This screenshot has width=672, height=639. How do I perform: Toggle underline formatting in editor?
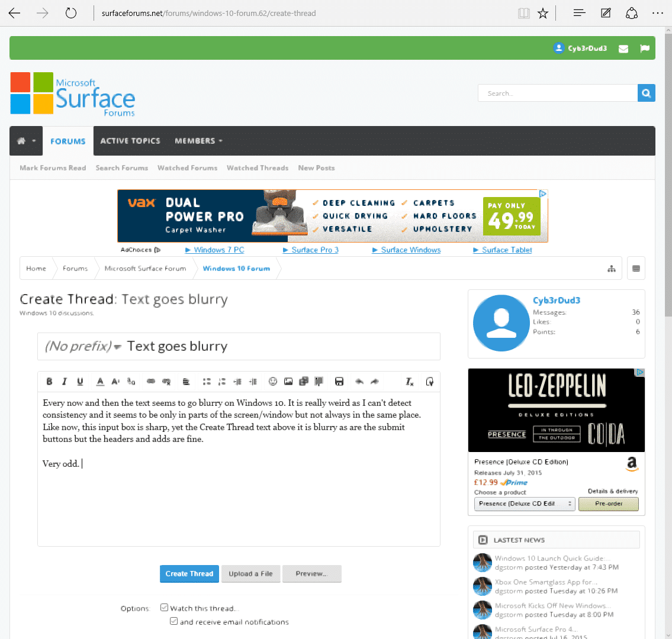(x=80, y=381)
